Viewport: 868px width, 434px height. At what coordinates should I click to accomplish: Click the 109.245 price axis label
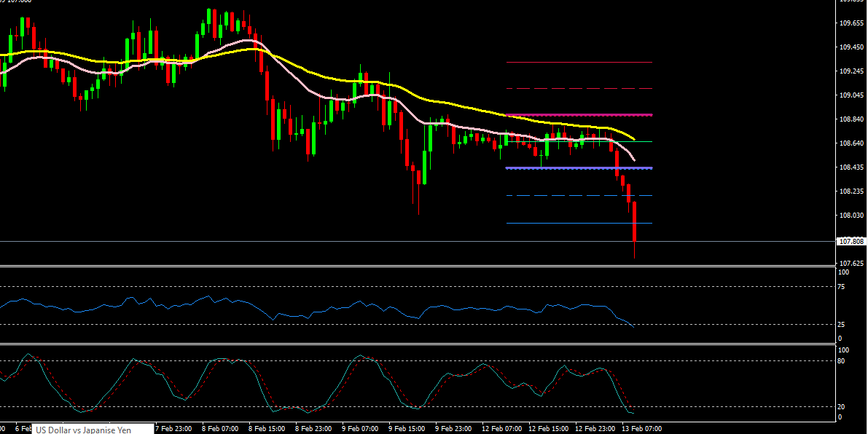[x=852, y=71]
